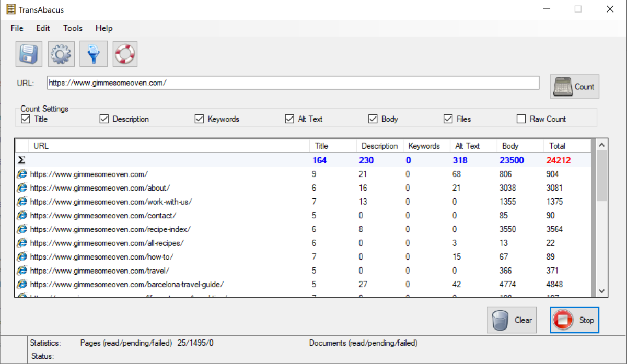Click the sigma totals symbol in the table
Viewport: 627px width, 364px height.
click(x=21, y=160)
